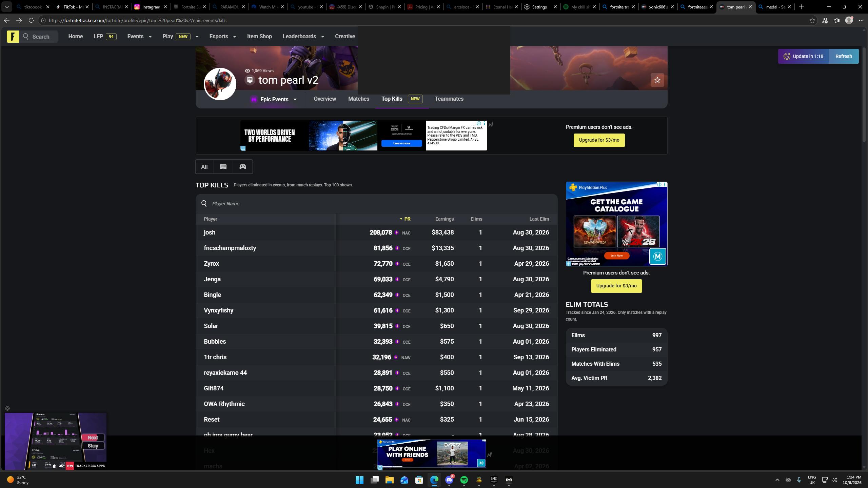Bookmark this page with browser star icon
Viewport: 868px width, 488px height.
812,20
